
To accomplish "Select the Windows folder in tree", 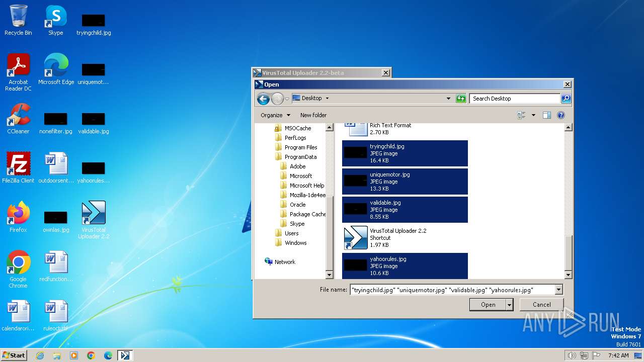I will coord(291,243).
